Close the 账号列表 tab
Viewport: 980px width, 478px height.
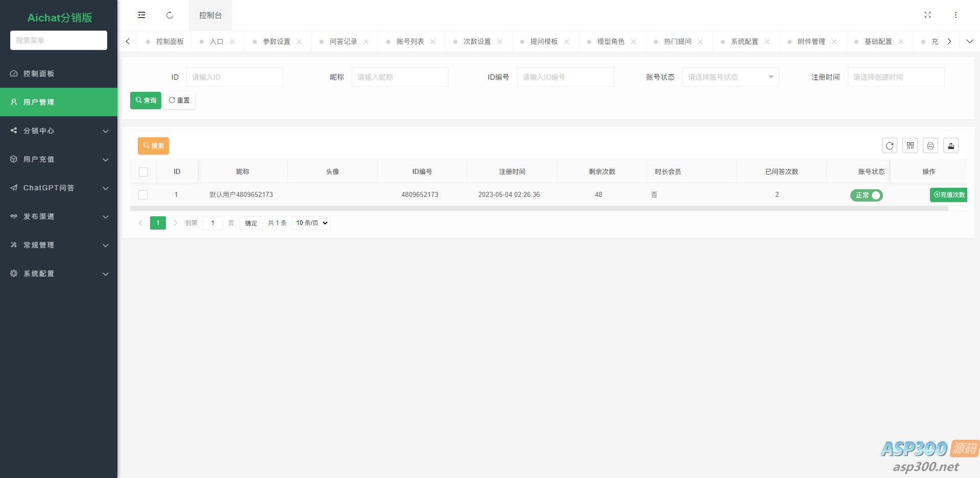click(x=433, y=42)
